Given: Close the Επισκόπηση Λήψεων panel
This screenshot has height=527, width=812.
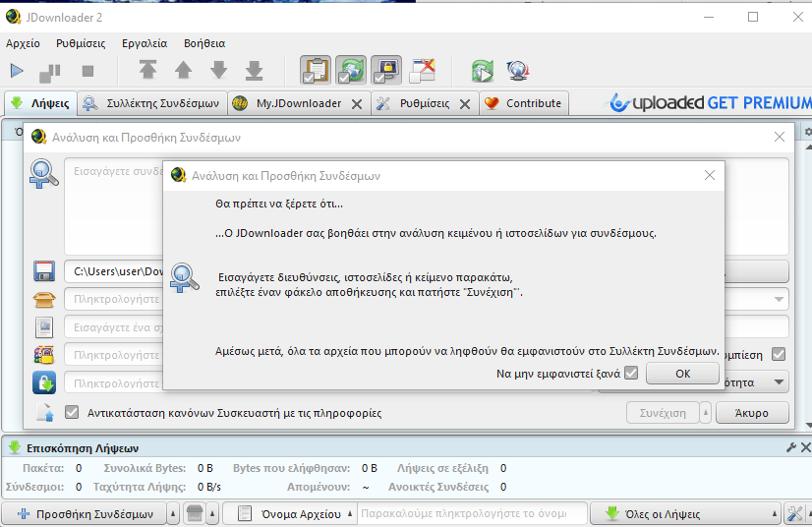Looking at the screenshot, I should 806,447.
